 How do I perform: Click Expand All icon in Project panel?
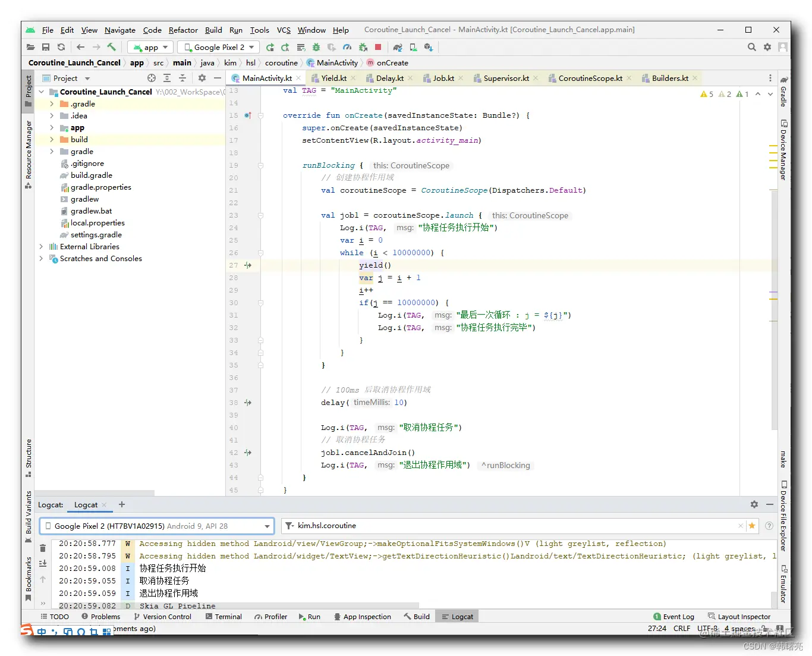[x=167, y=78]
